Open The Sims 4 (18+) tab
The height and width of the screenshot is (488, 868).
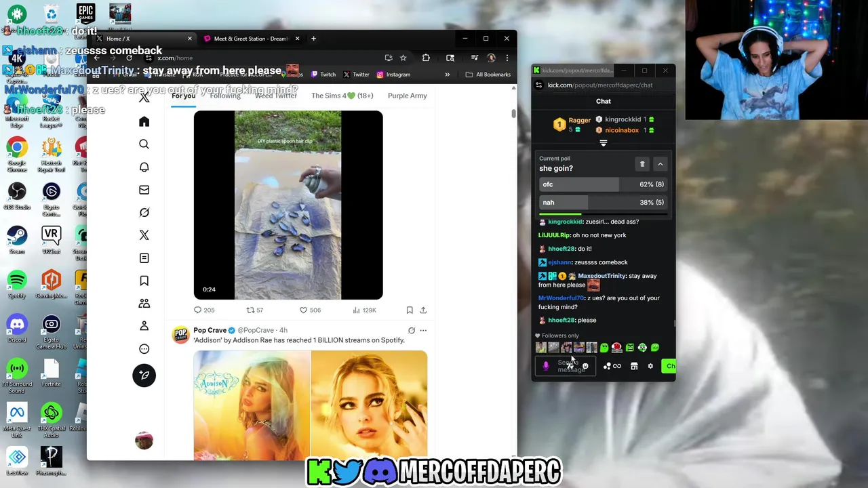[x=342, y=96]
